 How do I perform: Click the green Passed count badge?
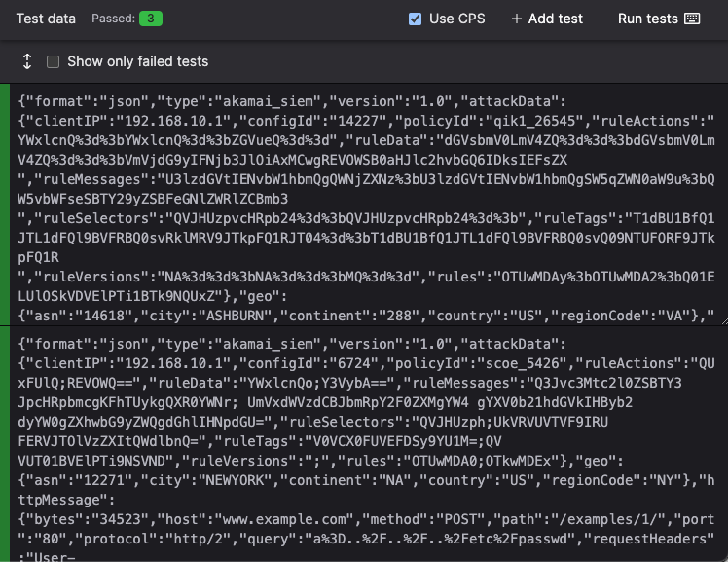[151, 19]
